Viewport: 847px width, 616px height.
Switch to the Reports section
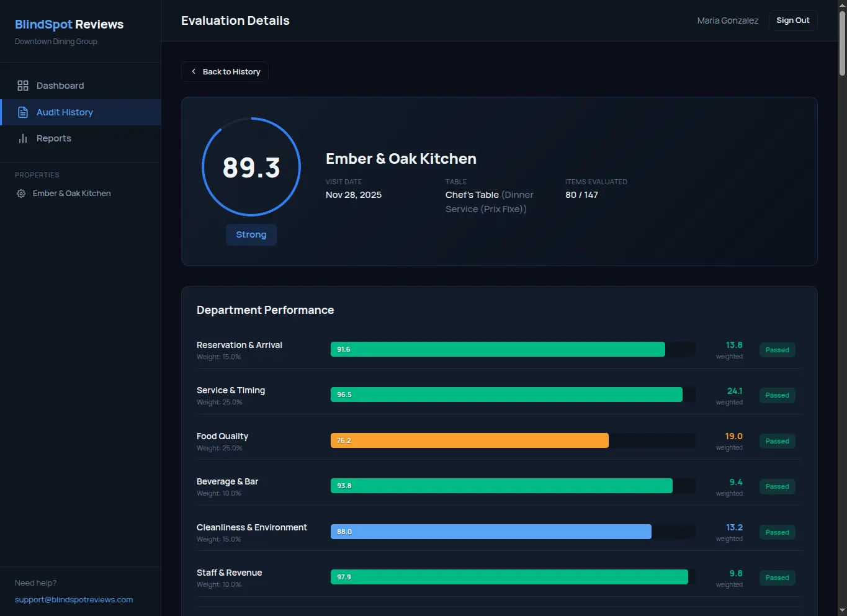coord(54,138)
